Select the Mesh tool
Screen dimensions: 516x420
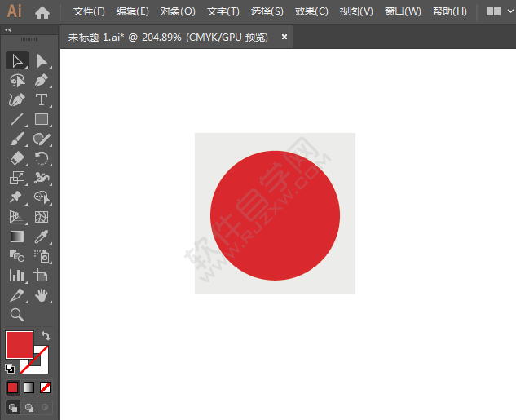tap(42, 217)
